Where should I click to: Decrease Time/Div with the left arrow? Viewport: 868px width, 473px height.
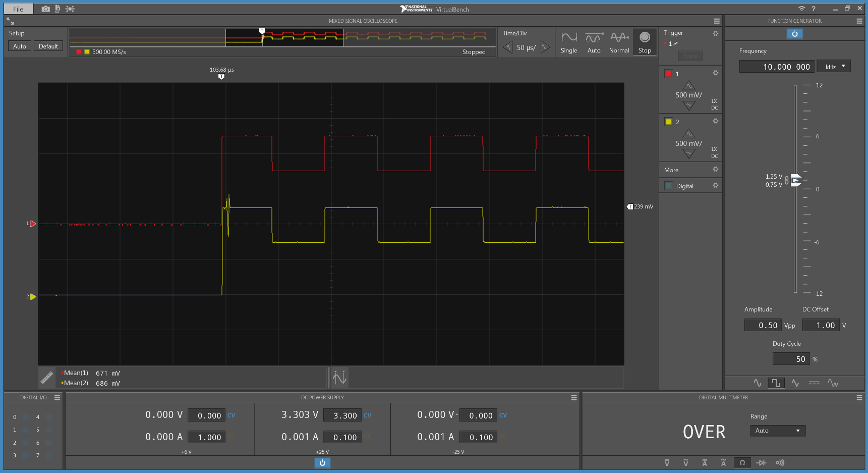pos(507,47)
